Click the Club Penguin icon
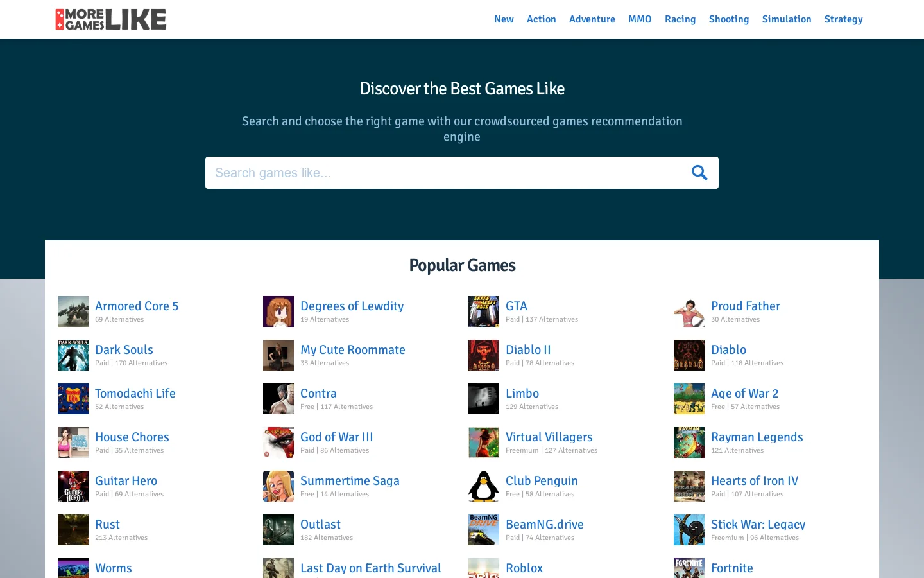The width and height of the screenshot is (924, 578). (484, 486)
